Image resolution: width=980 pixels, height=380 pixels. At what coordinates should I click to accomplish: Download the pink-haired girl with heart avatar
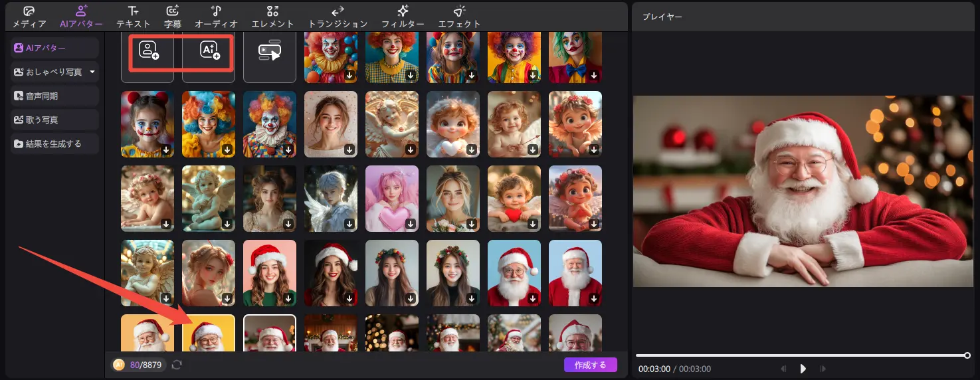point(411,224)
